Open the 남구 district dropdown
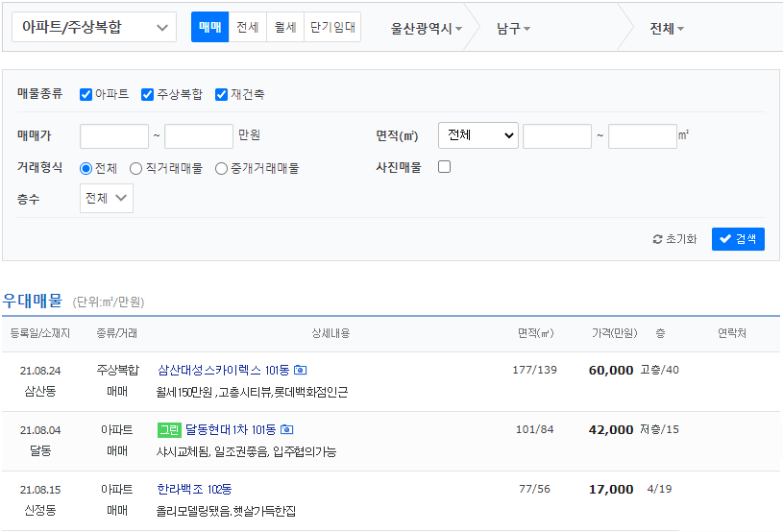Image resolution: width=783 pixels, height=532 pixels. (513, 29)
